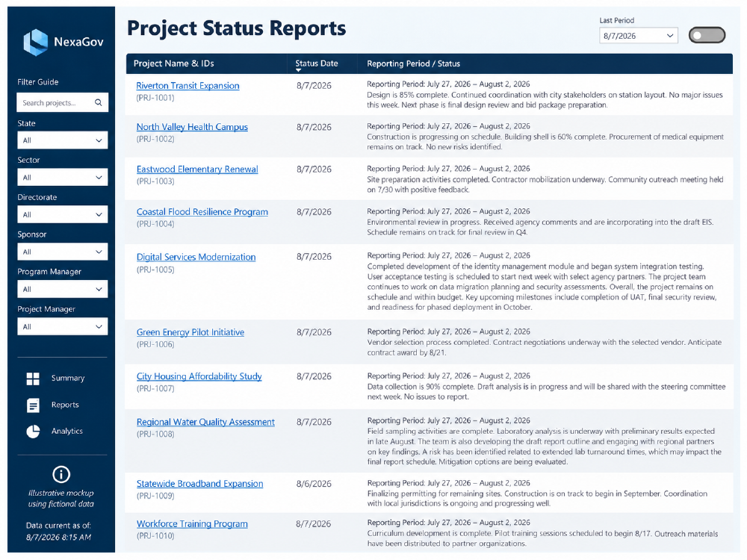Click Reporting Period / Status column header
The width and height of the screenshot is (747, 560).
[413, 63]
